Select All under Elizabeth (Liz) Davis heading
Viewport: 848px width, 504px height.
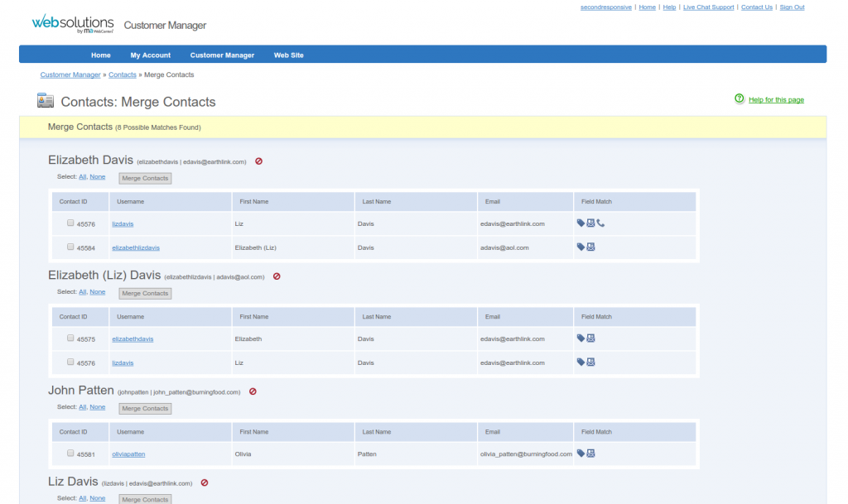83,291
